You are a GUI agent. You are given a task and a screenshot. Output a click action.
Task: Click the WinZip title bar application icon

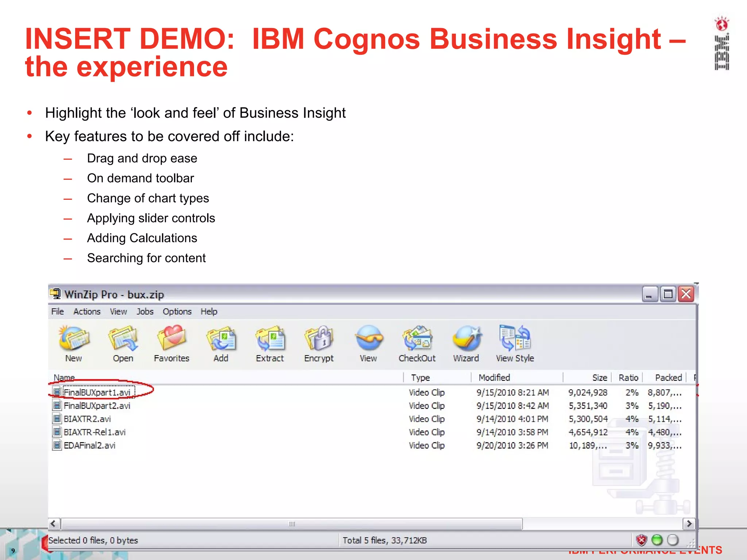click(x=55, y=293)
